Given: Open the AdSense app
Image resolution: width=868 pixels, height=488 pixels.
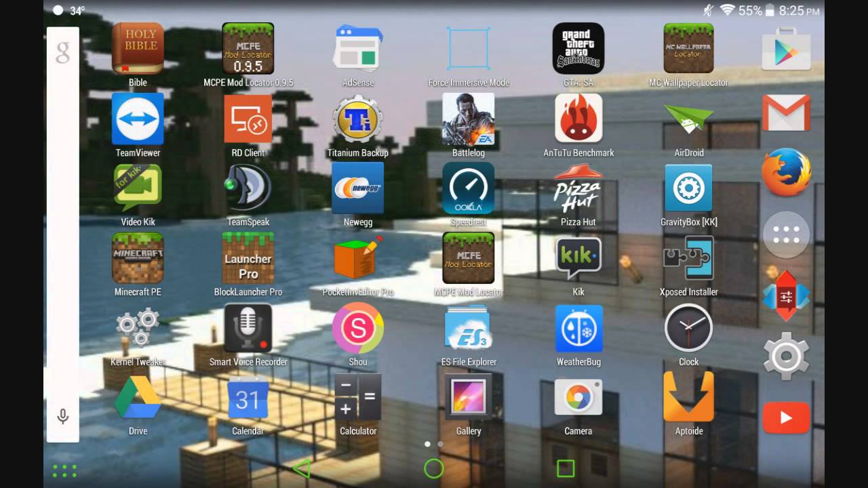Looking at the screenshot, I should point(358,49).
